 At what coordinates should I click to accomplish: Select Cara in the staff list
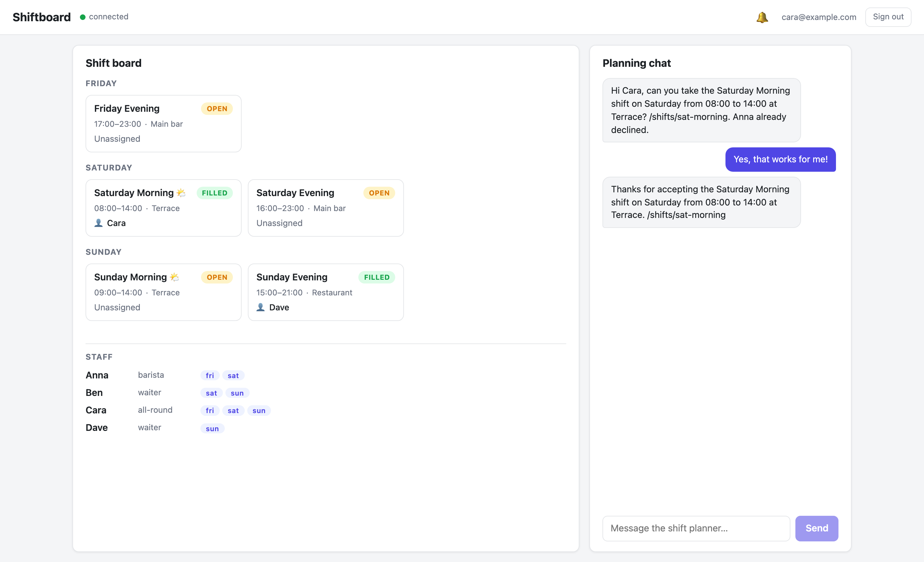[x=96, y=410]
